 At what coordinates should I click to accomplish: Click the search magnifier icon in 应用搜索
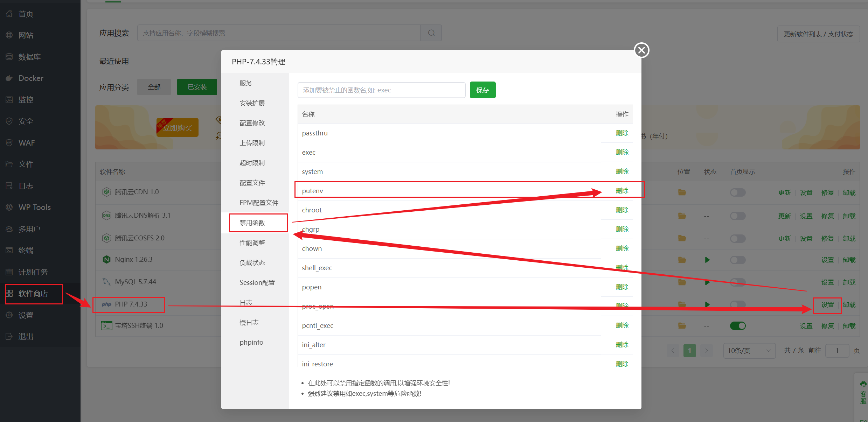point(431,33)
